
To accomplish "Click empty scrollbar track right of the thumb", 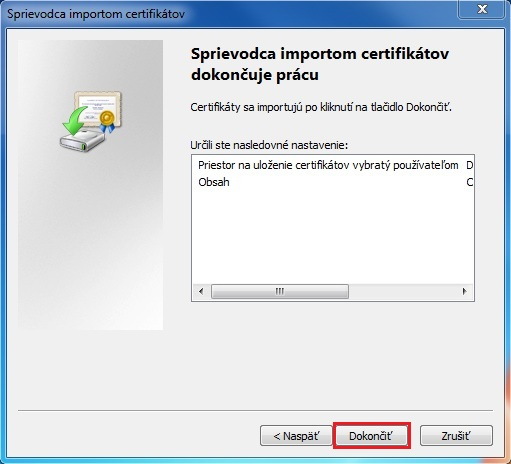I will (x=403, y=291).
